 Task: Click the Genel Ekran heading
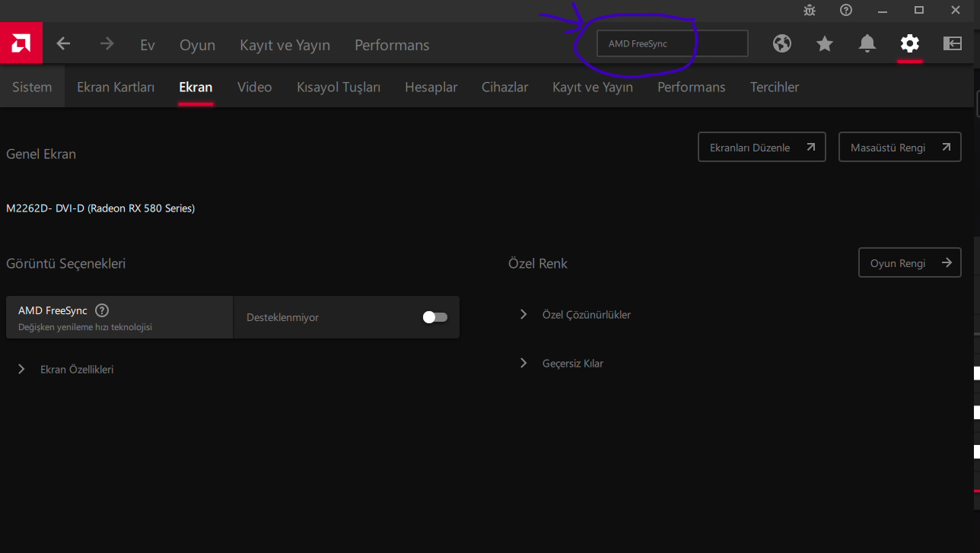point(41,154)
